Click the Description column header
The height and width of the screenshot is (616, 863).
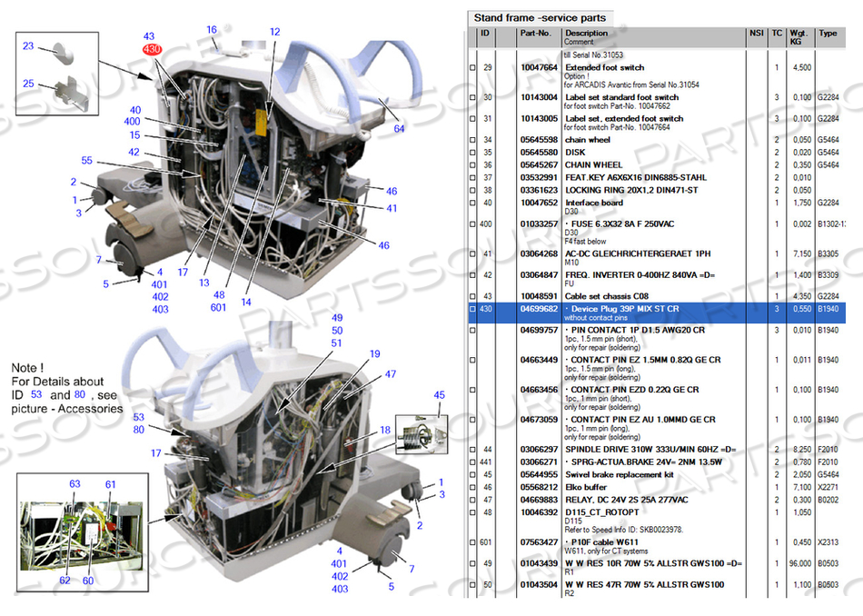tap(587, 34)
